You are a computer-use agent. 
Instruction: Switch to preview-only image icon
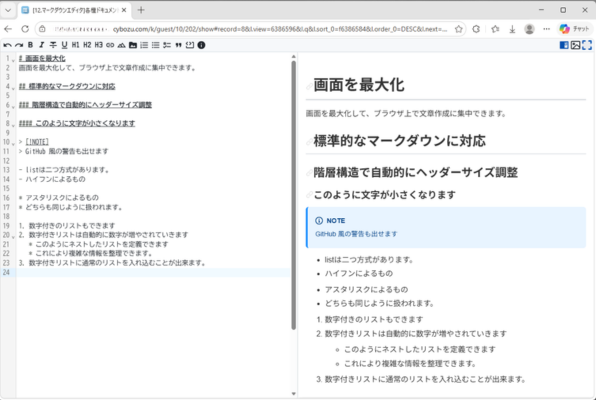576,45
